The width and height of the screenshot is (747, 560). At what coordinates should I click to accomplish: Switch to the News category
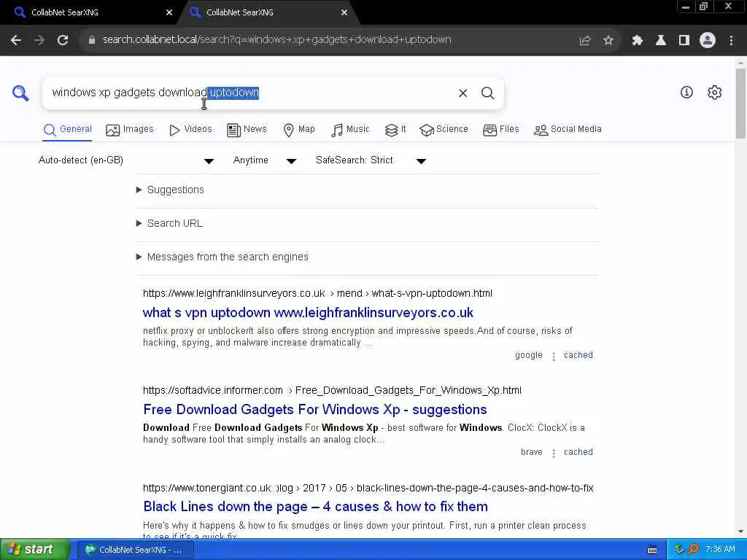[x=247, y=130]
